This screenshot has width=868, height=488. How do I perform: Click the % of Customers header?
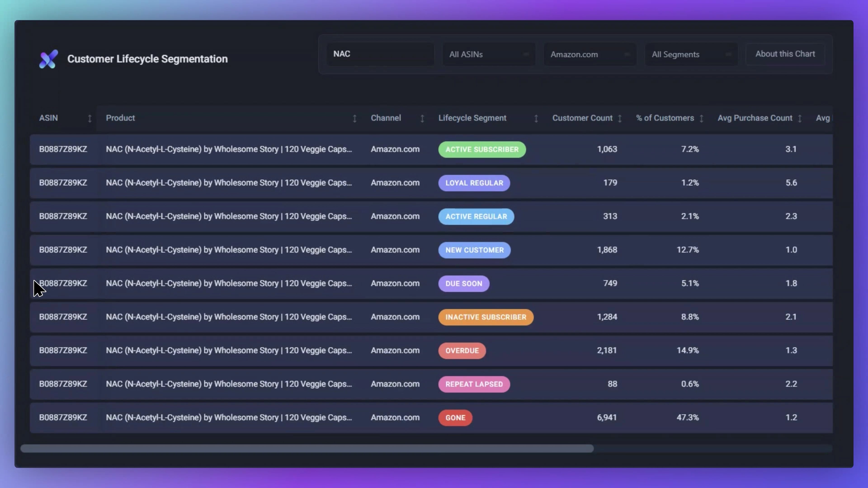coord(665,118)
